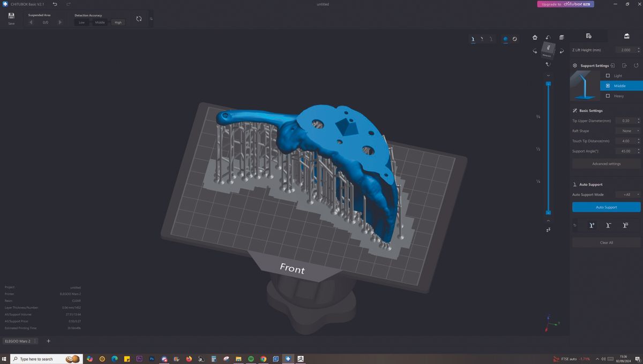Set Detection Accuracy to Low
This screenshot has width=643, height=364.
(x=81, y=22)
